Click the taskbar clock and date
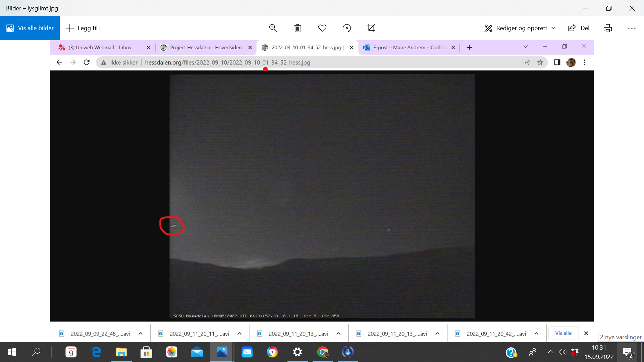The image size is (644, 362). coord(599,352)
